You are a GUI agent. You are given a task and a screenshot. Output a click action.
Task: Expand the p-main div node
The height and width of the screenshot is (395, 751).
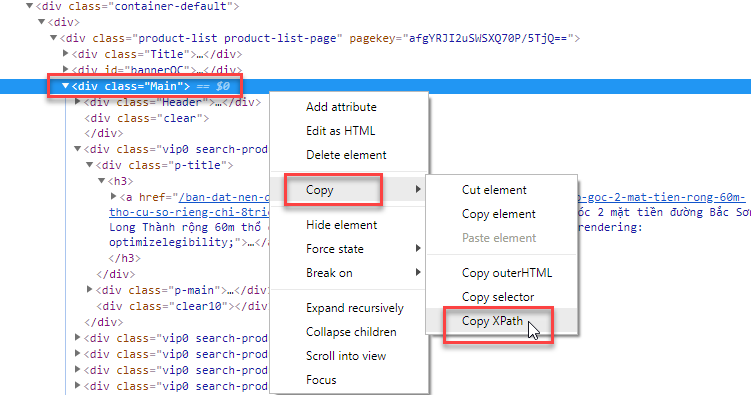[x=89, y=289]
